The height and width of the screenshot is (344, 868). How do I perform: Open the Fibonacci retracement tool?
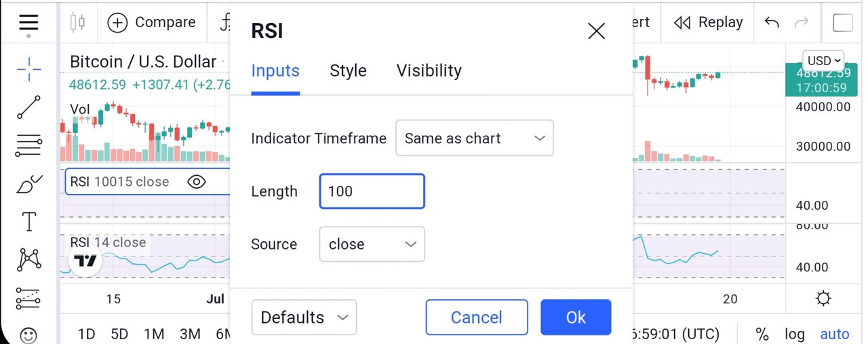click(29, 145)
